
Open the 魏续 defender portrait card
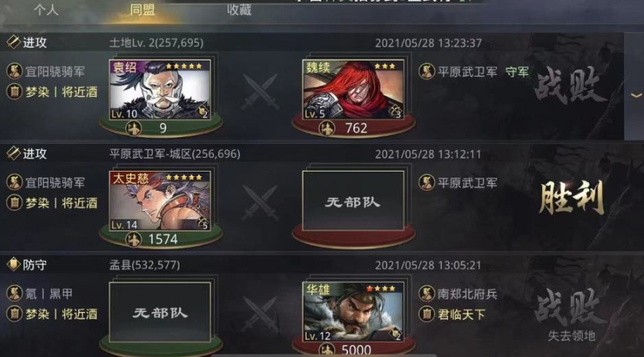(353, 90)
